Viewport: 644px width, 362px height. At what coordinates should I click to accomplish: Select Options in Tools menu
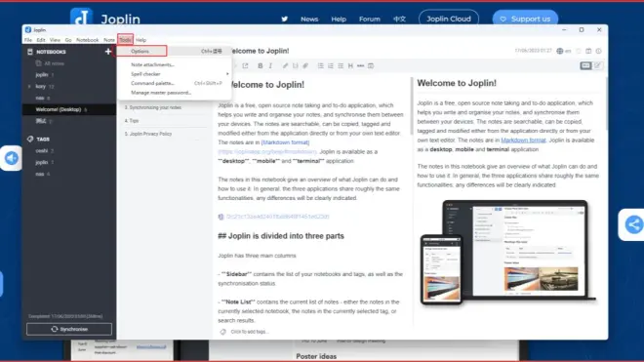click(x=141, y=51)
